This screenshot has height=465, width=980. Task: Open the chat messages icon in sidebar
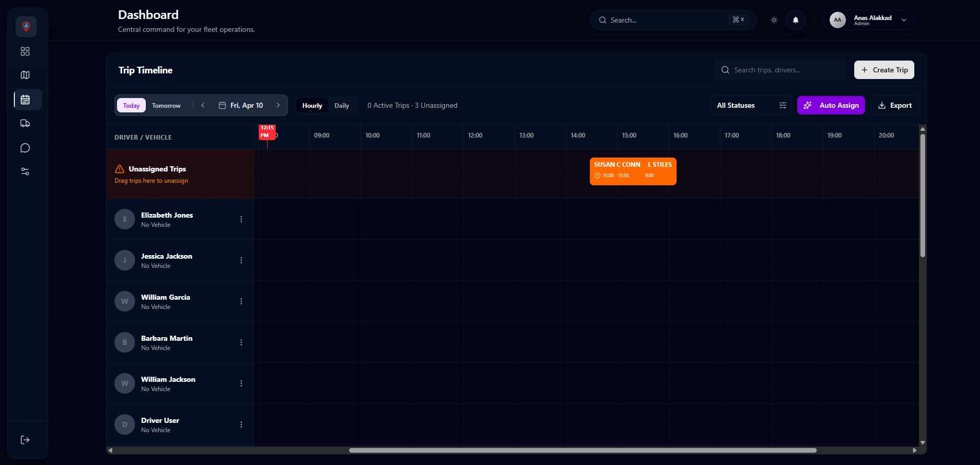[x=25, y=148]
